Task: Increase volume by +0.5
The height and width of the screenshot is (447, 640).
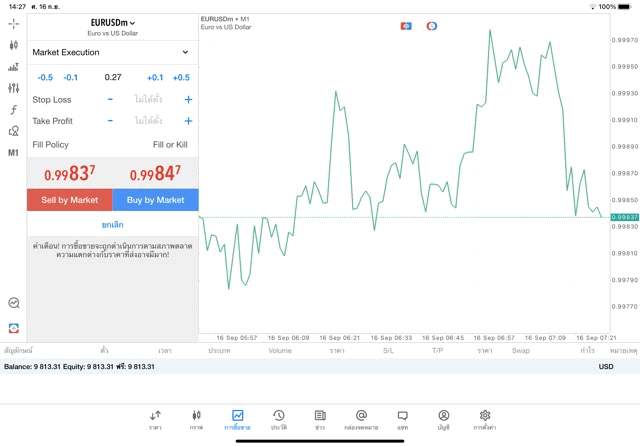Action: 181,78
